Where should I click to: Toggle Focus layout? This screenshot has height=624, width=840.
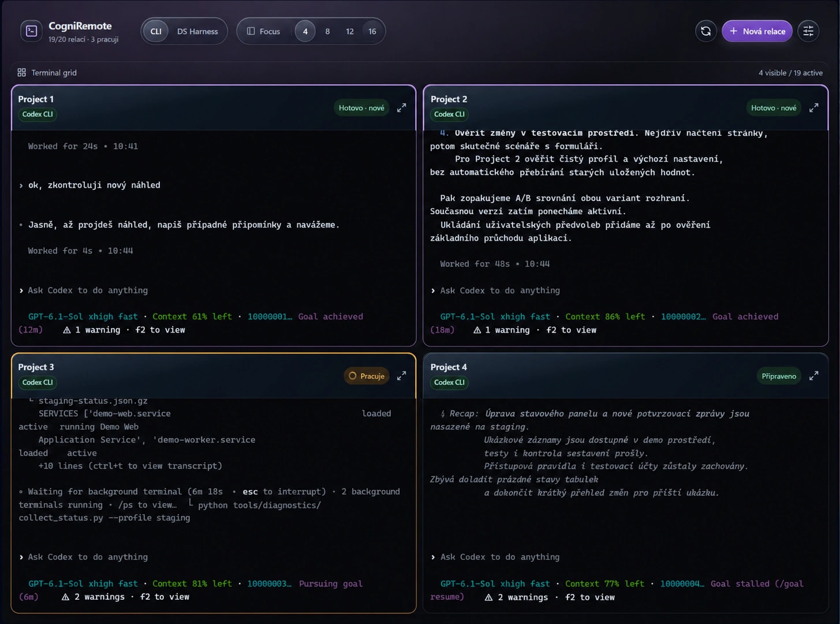coord(263,31)
